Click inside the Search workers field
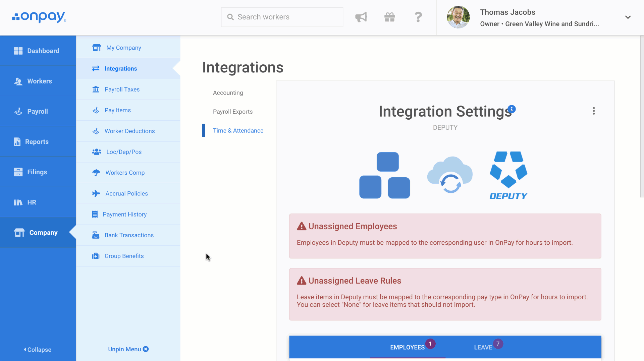This screenshot has width=644, height=361. pos(282,17)
